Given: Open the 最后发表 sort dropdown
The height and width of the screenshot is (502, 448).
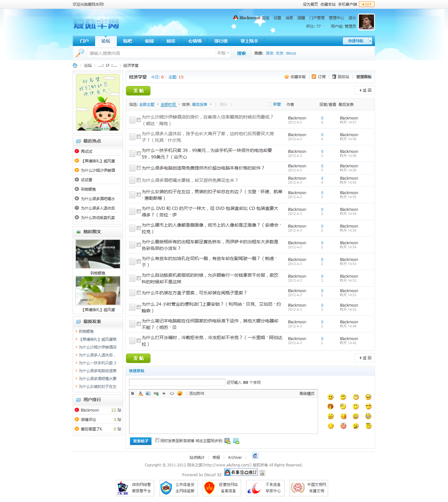Looking at the screenshot, I should [202, 104].
